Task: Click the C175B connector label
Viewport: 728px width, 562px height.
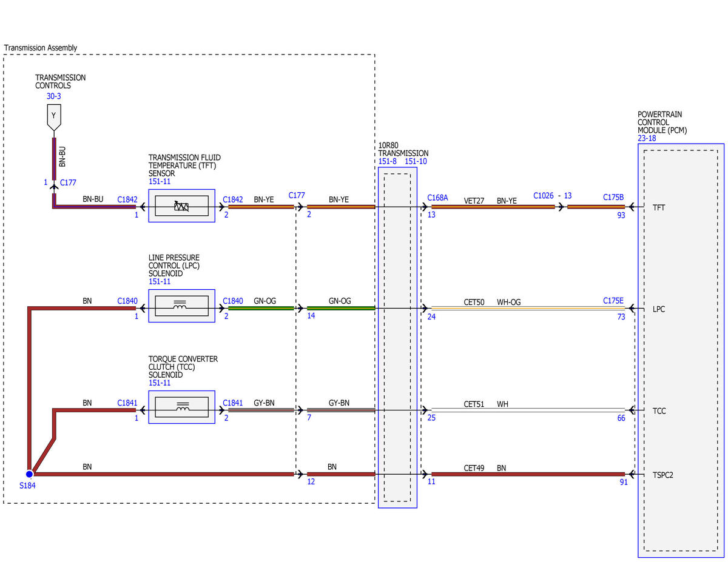Action: 614,198
